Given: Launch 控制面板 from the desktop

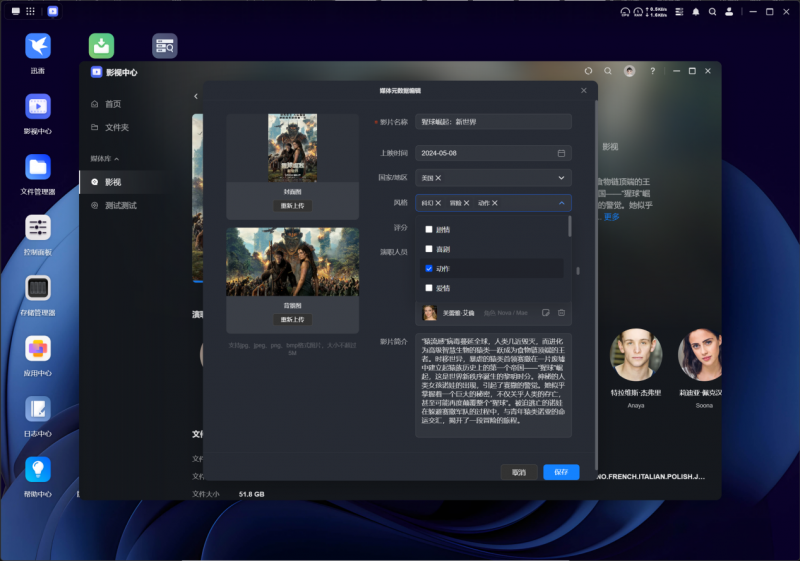Looking at the screenshot, I should 38,227.
